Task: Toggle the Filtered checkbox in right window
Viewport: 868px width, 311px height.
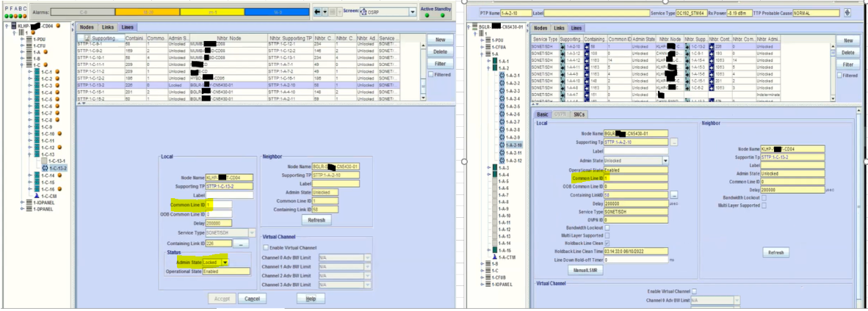Action: 839,76
